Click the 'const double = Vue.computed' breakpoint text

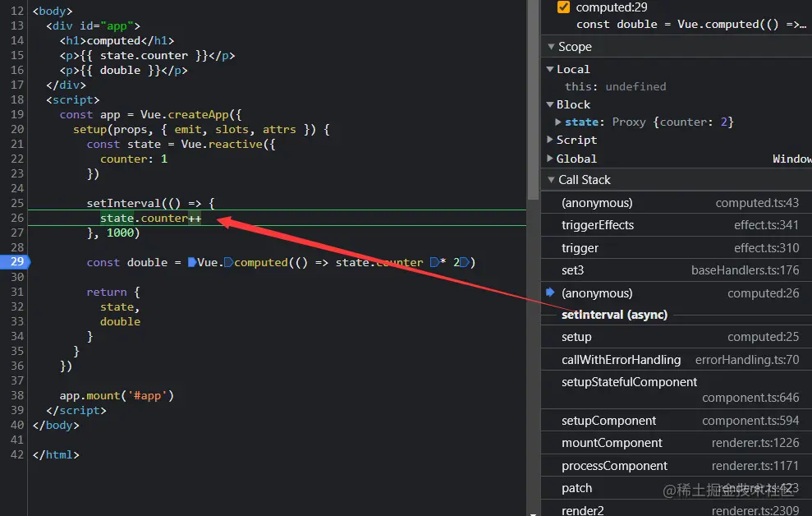pyautogui.click(x=690, y=25)
